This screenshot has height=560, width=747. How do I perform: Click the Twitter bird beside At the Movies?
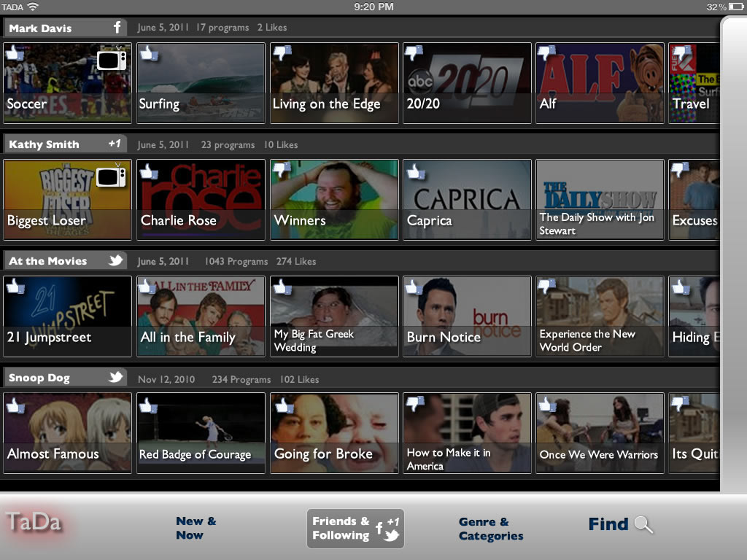[x=115, y=260]
